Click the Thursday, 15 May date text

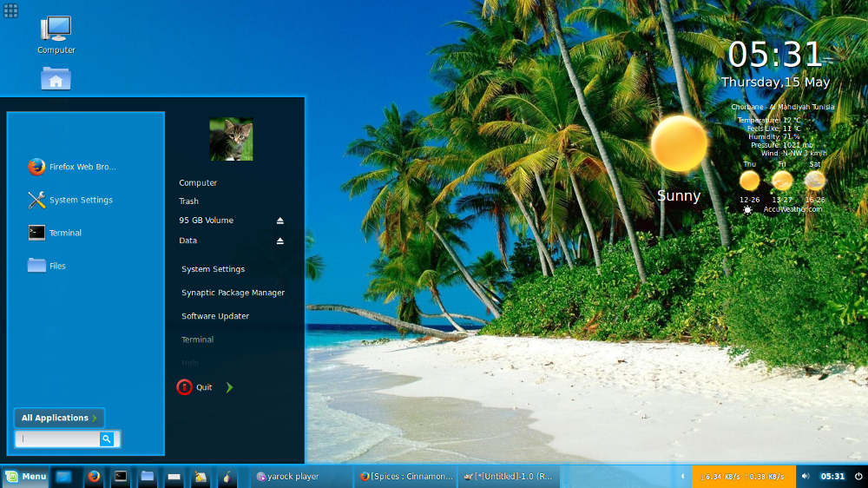[775, 82]
